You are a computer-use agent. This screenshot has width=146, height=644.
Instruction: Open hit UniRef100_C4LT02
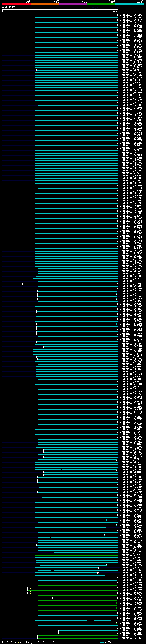click(131, 588)
